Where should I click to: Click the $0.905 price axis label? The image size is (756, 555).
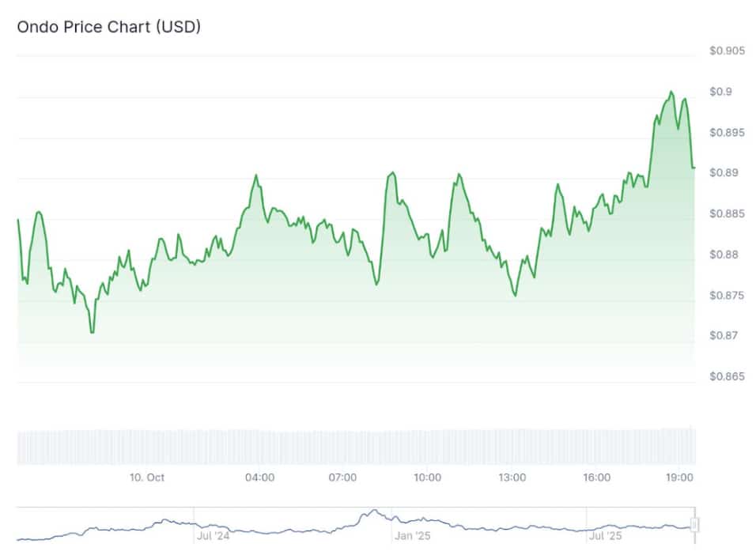tap(727, 51)
